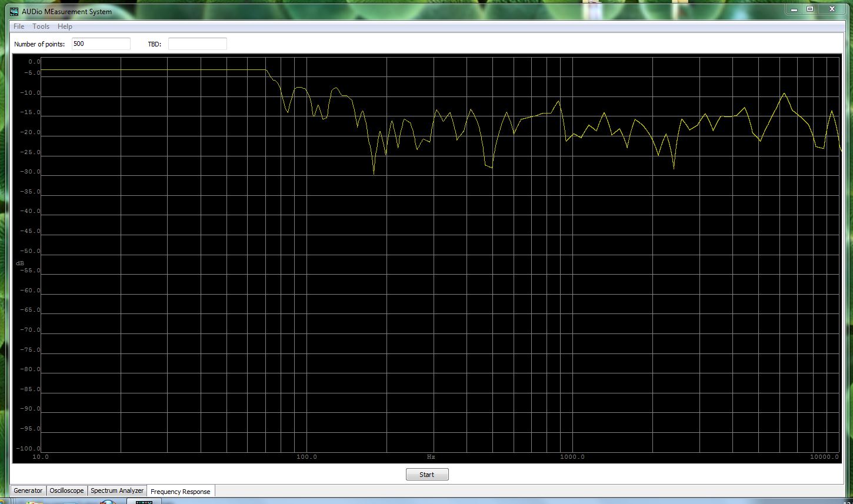
Task: Click the 'TBD:' label
Action: point(155,44)
